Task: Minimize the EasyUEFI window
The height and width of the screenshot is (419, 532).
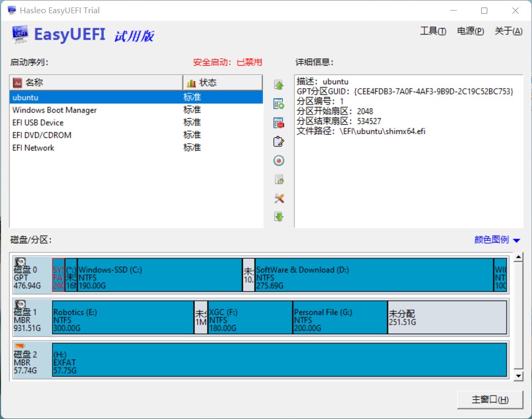Action: click(453, 11)
